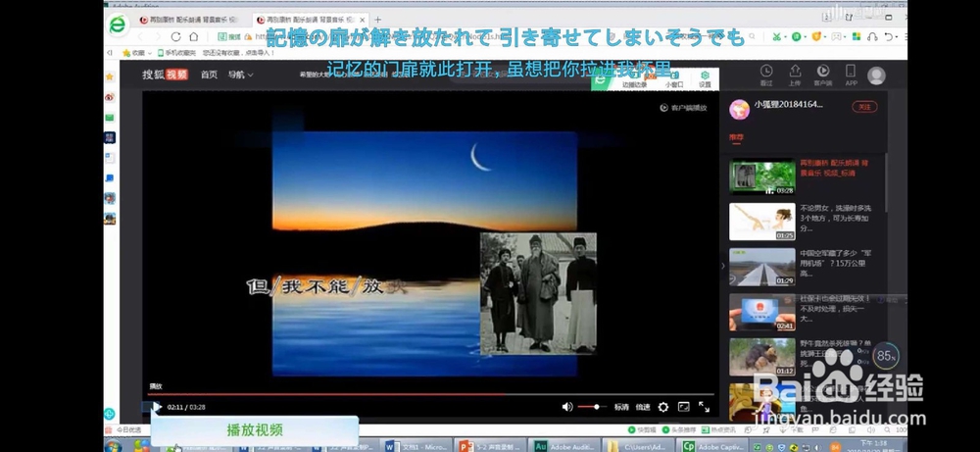Open the 中国空军 video titled thumbnail
Image resolution: width=980 pixels, height=452 pixels.
point(761,267)
